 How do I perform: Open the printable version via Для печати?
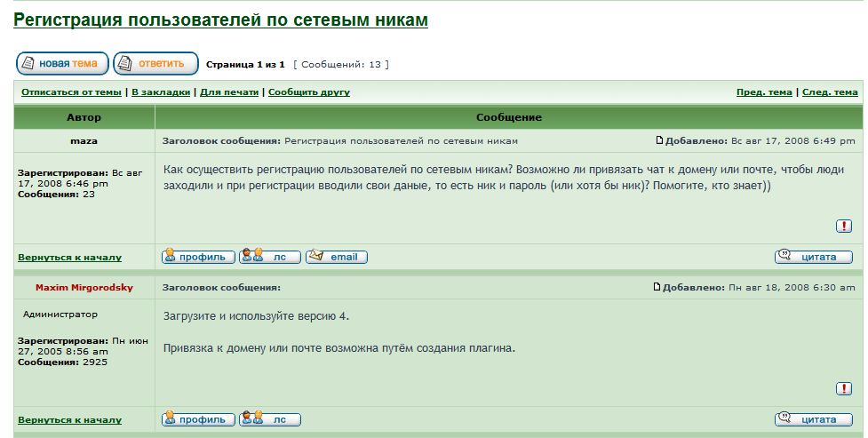point(229,92)
